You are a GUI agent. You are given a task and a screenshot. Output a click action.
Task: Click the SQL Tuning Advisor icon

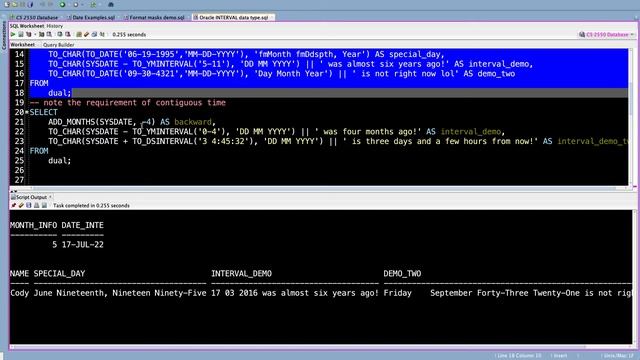[49, 35]
